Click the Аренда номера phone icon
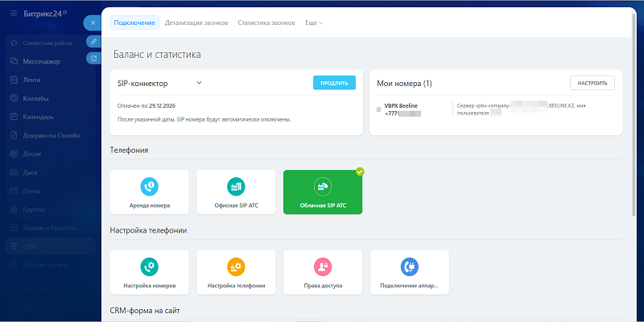644x322 pixels. tap(149, 187)
